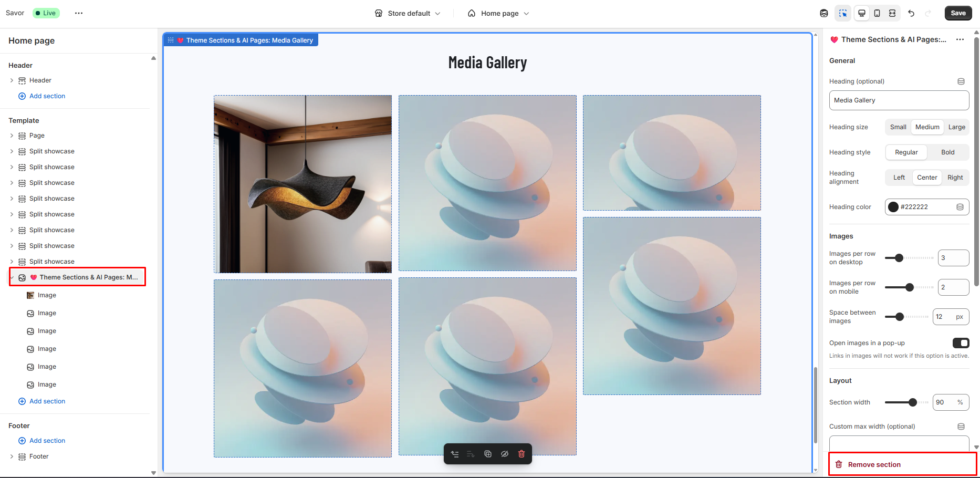Undo the last change

[x=911, y=13]
